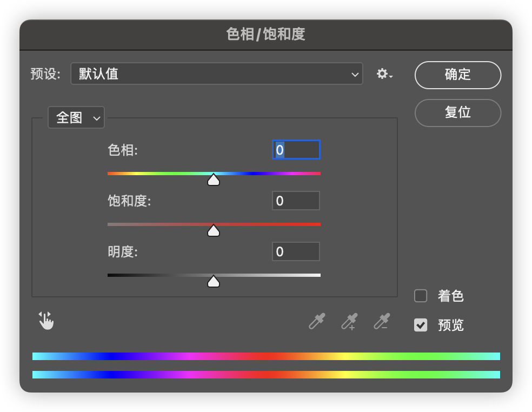Click the 饱和度 saturation slider handle
The width and height of the screenshot is (532, 412).
click(x=214, y=231)
